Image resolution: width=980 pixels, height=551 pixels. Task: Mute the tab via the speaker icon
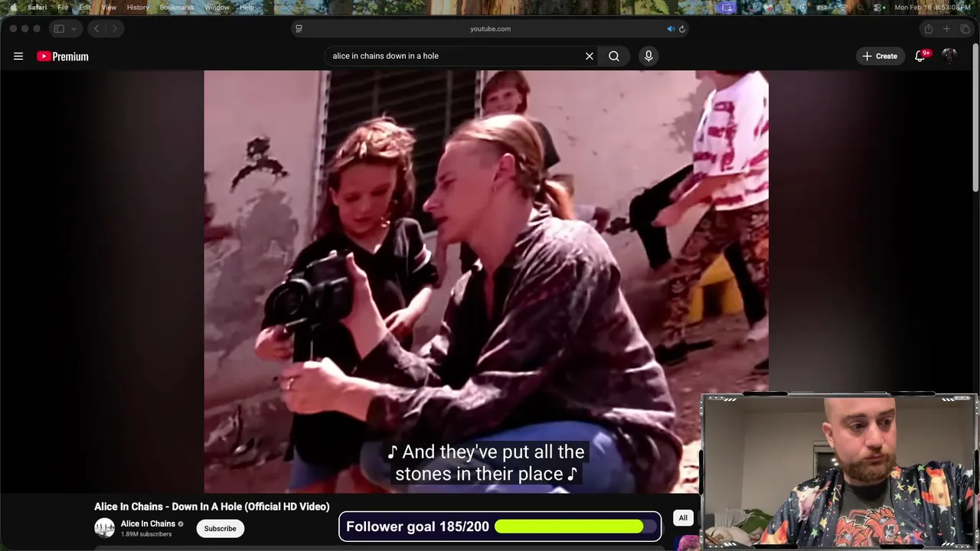pos(671,28)
